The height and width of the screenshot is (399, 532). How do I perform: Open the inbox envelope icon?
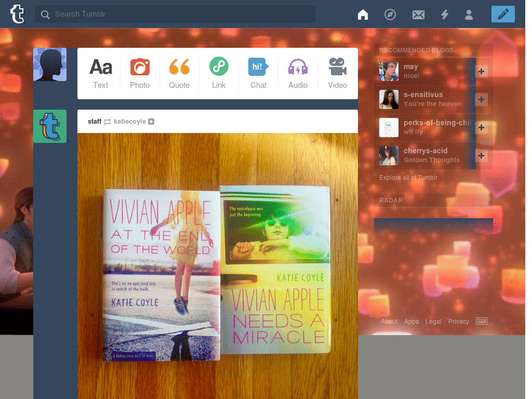click(418, 15)
